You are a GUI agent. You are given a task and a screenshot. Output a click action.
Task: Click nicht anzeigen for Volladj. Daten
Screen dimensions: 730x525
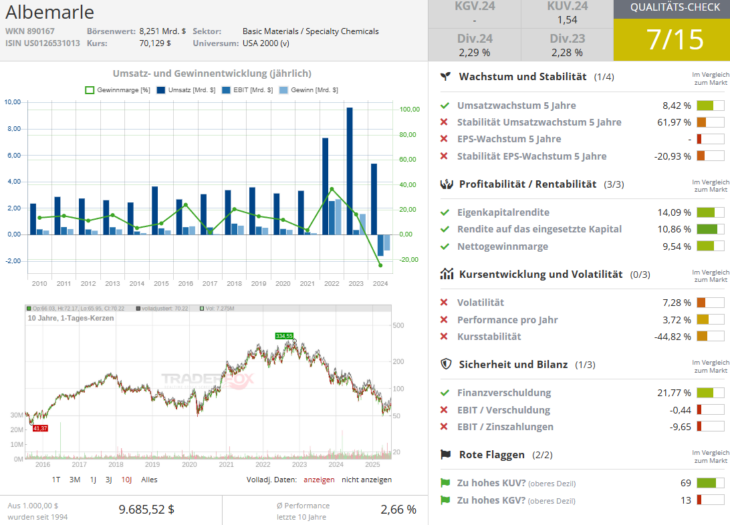coord(367,479)
